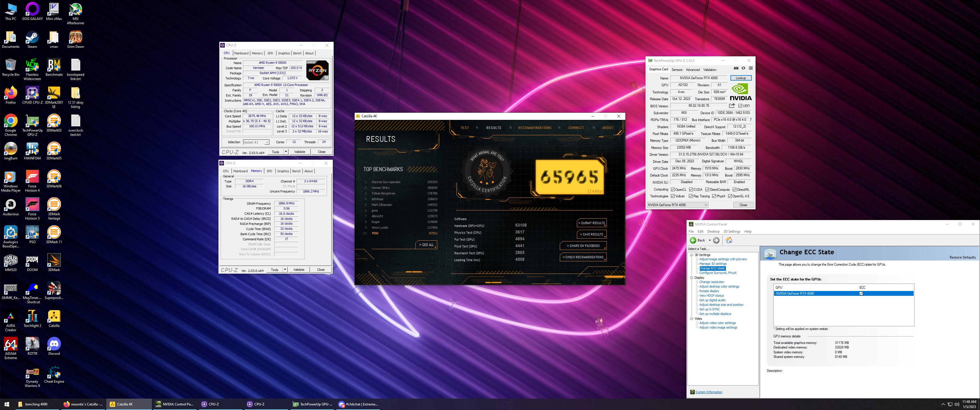
Task: Open MSI Afterburner desktop icon
Action: [75, 14]
